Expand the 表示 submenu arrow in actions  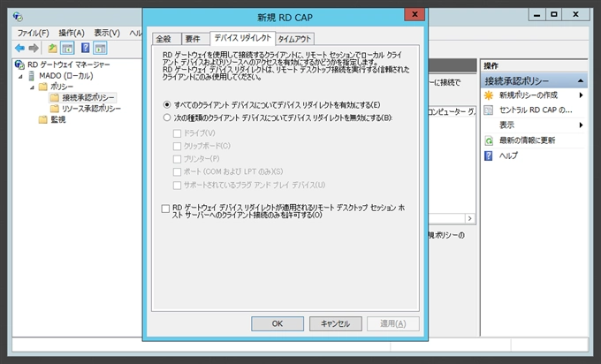click(x=581, y=125)
